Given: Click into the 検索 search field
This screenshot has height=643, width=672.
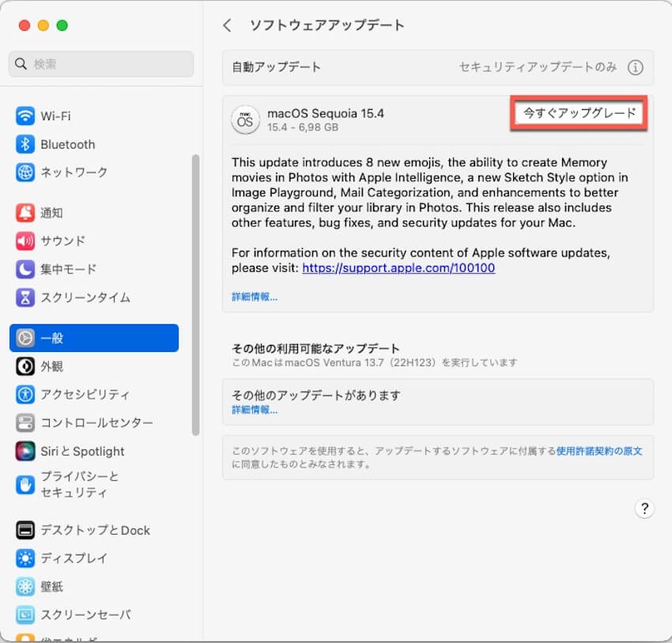Looking at the screenshot, I should tap(101, 64).
